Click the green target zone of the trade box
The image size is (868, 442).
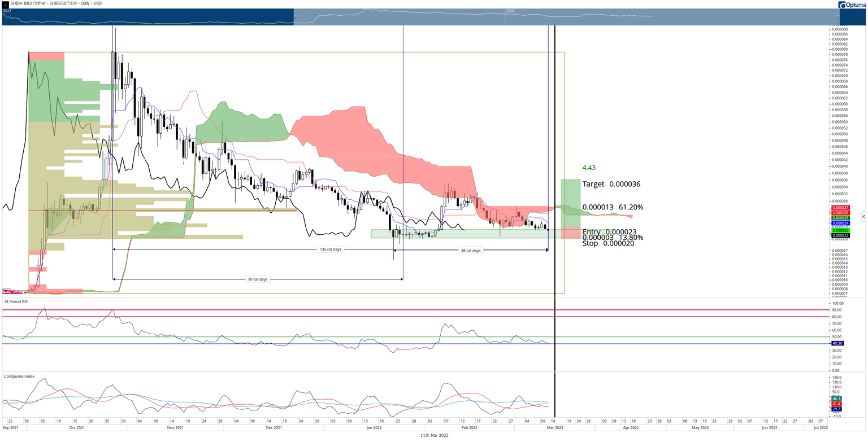pos(571,203)
